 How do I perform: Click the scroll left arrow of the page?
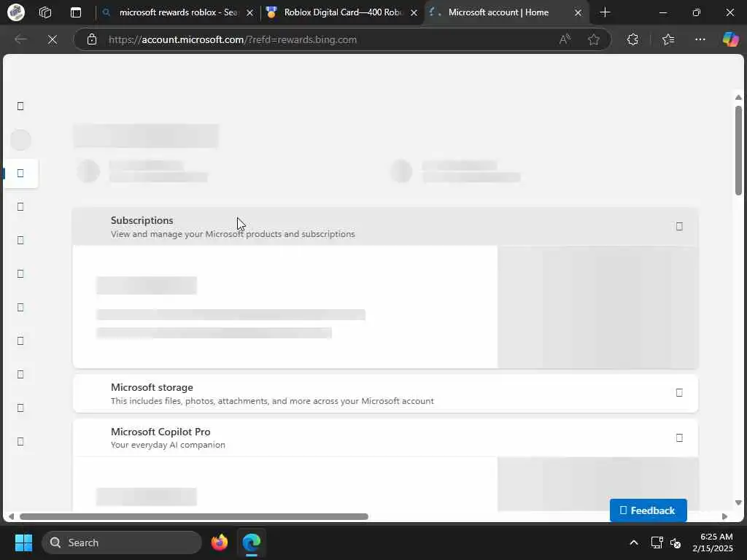11,517
